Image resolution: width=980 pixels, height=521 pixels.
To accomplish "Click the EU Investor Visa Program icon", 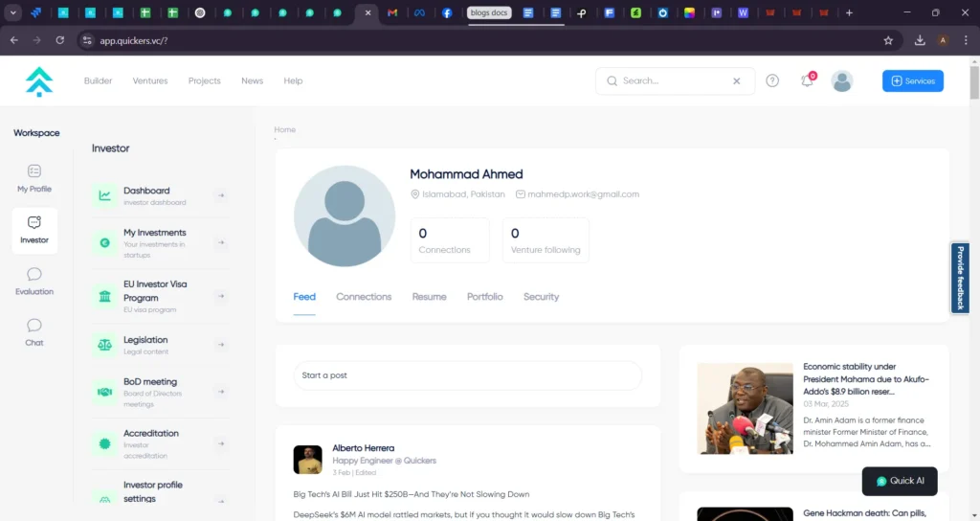I will tap(104, 297).
